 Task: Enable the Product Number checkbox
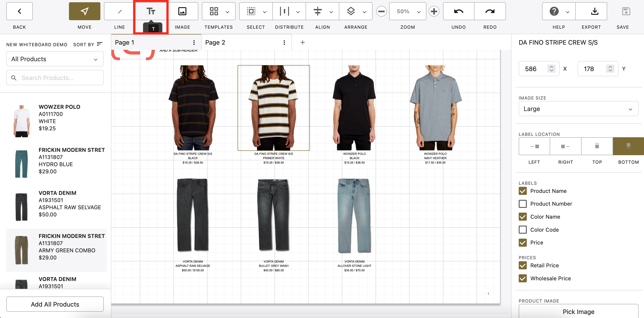pyautogui.click(x=523, y=204)
